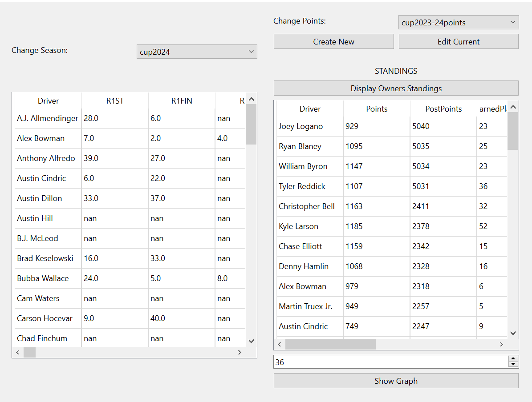
Task: Select Anthony Alfredo driver cell
Action: [48, 158]
